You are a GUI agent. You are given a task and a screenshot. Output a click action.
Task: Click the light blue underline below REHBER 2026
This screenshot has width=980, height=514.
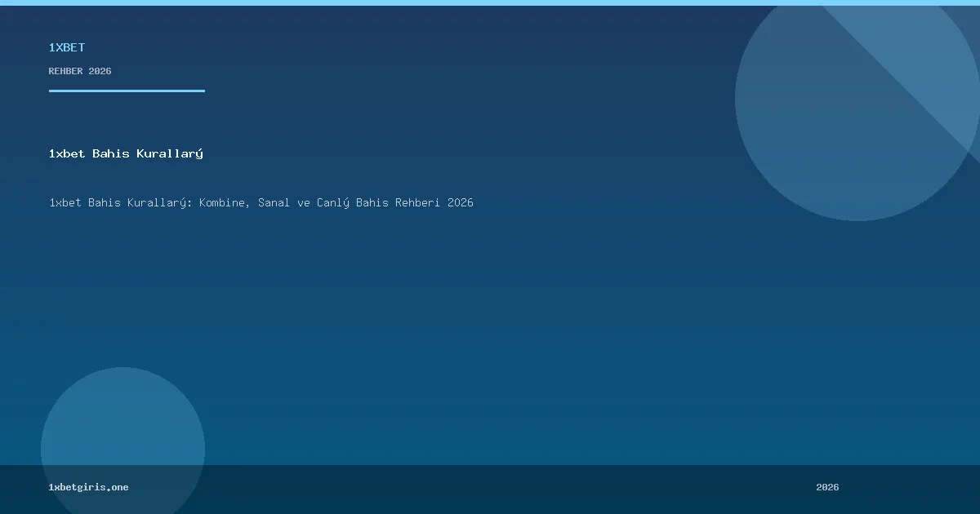point(127,91)
